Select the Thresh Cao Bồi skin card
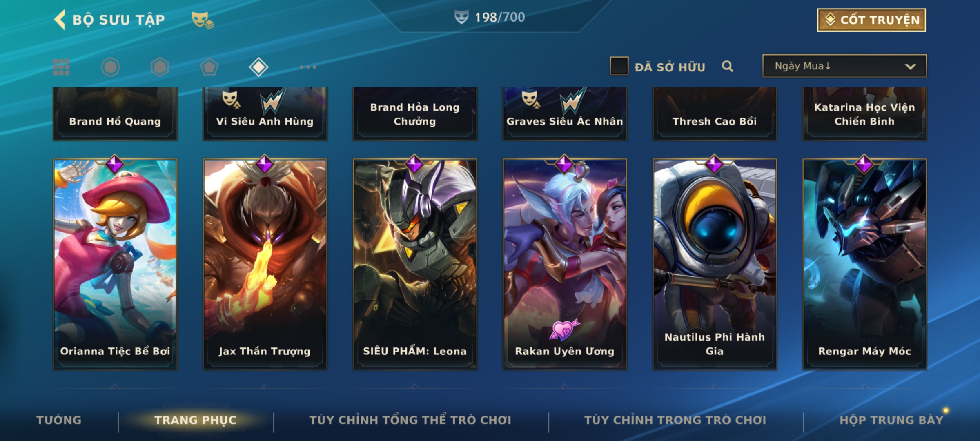The width and height of the screenshot is (980, 441). click(715, 114)
